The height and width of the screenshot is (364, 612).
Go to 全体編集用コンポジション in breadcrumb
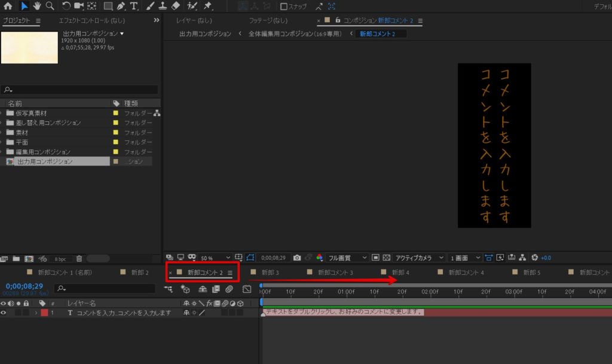coord(295,34)
